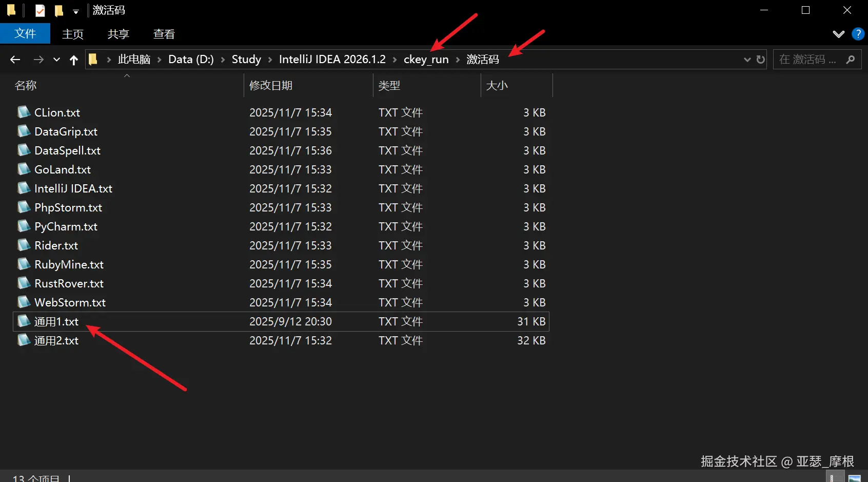Viewport: 868px width, 482px height.
Task: Sort by 类型 column header
Action: click(x=389, y=85)
